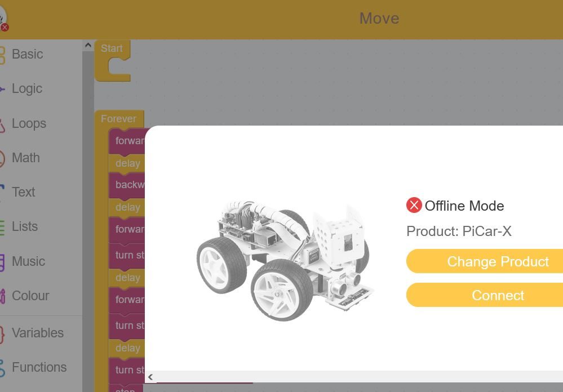Click the "Offline Mode" label

[x=464, y=206]
